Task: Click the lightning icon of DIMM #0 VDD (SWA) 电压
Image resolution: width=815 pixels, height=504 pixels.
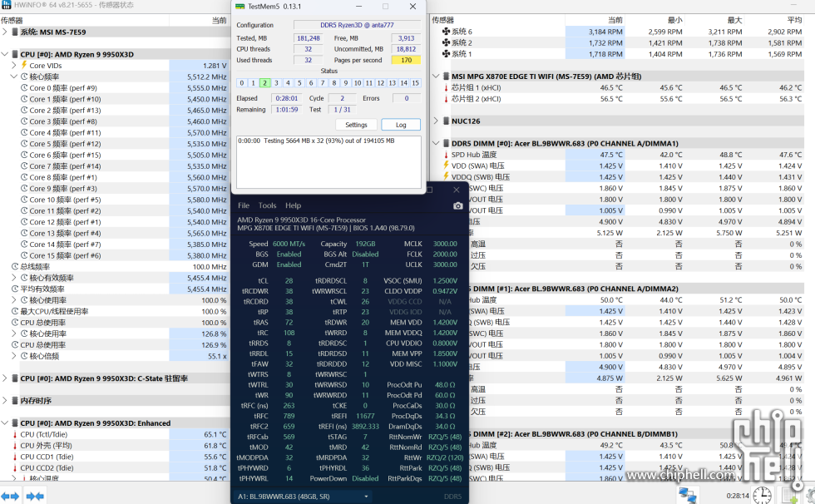Action: [x=446, y=166]
